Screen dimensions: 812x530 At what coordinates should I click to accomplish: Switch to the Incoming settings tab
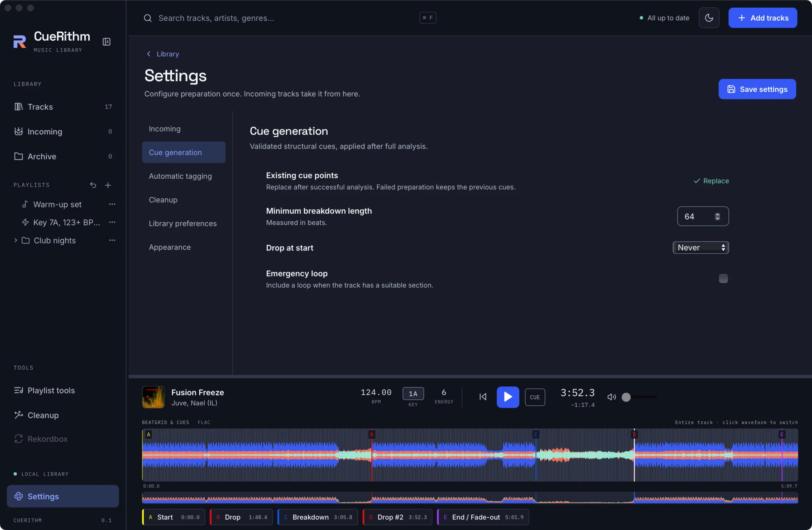click(x=184, y=129)
